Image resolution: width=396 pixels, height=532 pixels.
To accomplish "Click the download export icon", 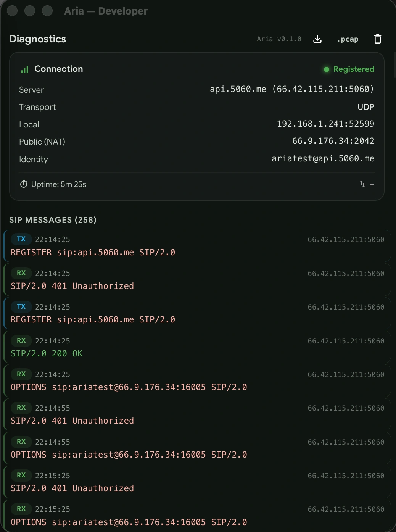I will point(317,39).
